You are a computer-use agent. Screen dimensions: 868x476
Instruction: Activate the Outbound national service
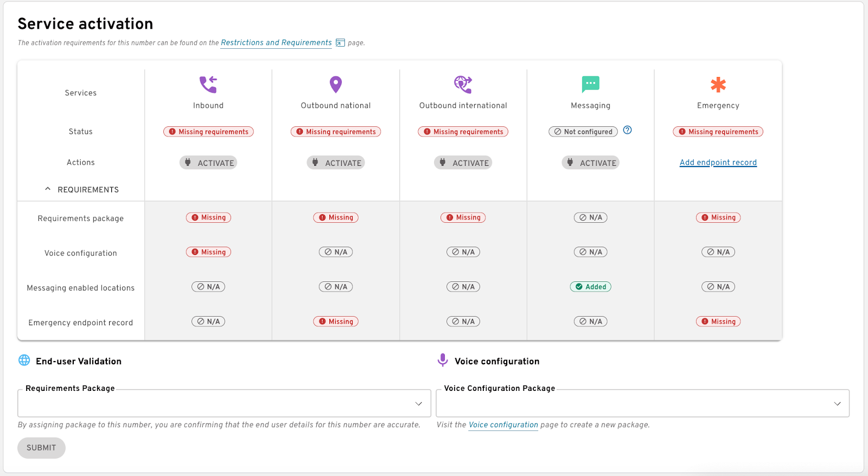click(x=336, y=163)
